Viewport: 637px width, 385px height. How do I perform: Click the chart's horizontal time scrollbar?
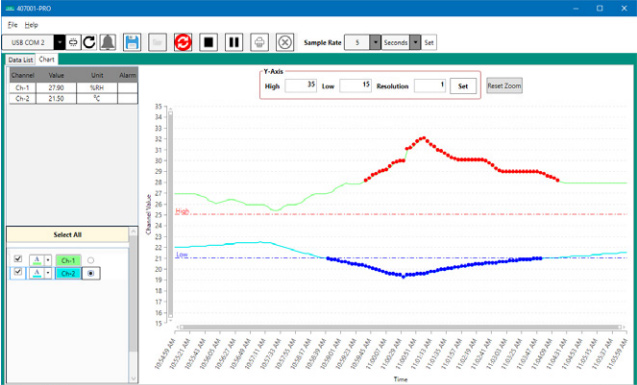pos(400,327)
